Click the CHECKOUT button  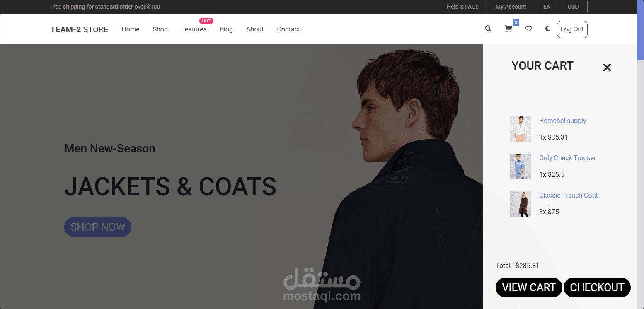(x=597, y=287)
